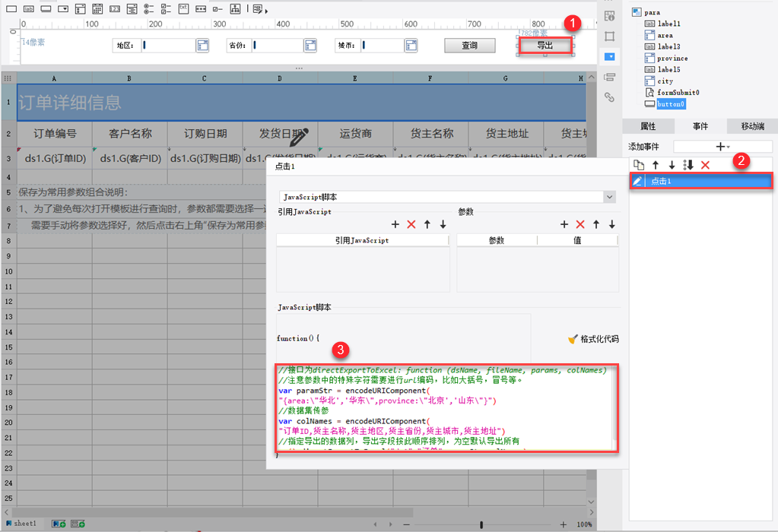Select the 点击1 event row
778x532 pixels.
(x=701, y=181)
